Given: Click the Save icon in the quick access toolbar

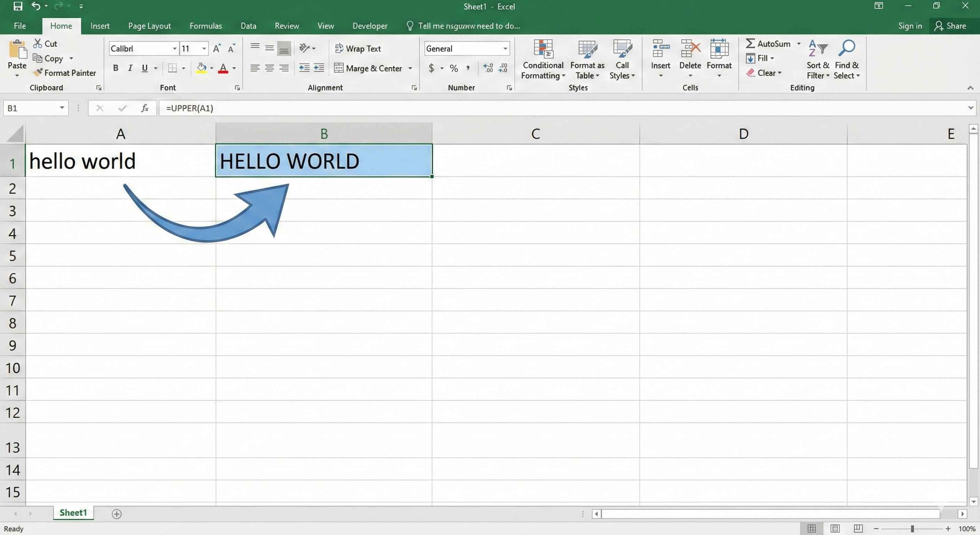Looking at the screenshot, I should (x=18, y=6).
